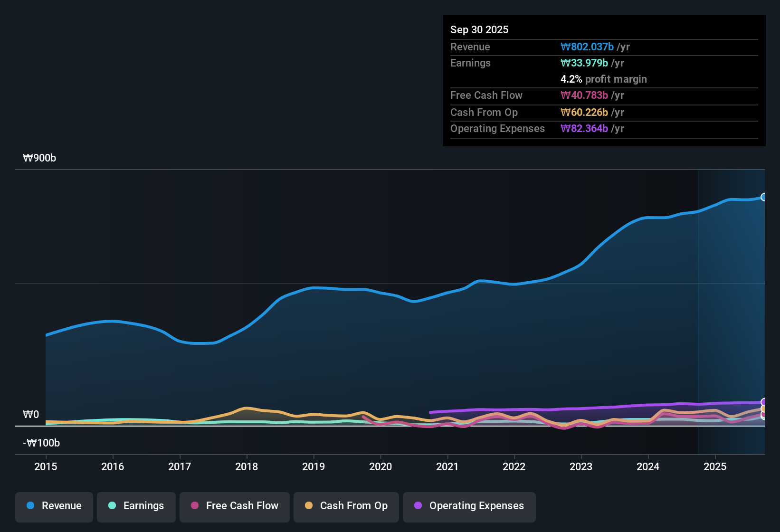Screen dimensions: 780x532
Task: Toggle the Revenue series dot icon
Action: tap(30, 506)
